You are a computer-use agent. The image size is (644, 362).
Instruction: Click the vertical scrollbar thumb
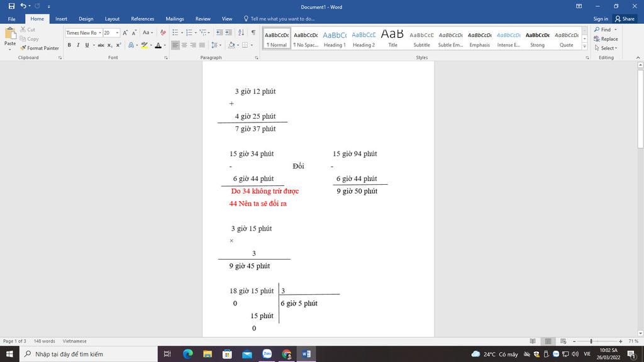pos(640,109)
